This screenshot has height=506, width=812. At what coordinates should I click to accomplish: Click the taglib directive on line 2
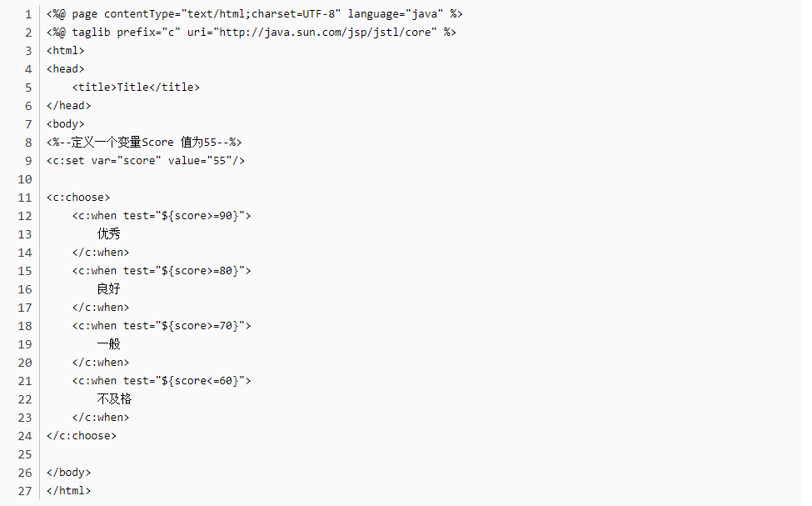point(252,33)
